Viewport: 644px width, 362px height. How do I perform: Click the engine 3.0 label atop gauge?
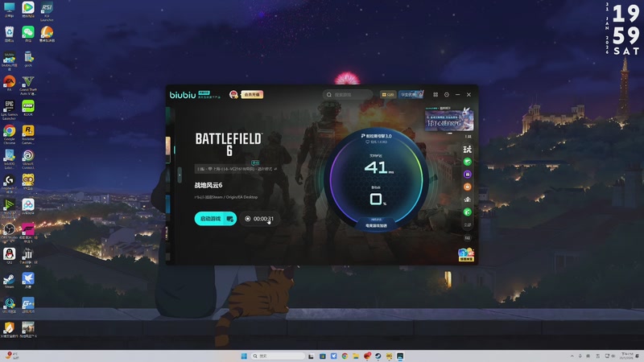tap(376, 136)
